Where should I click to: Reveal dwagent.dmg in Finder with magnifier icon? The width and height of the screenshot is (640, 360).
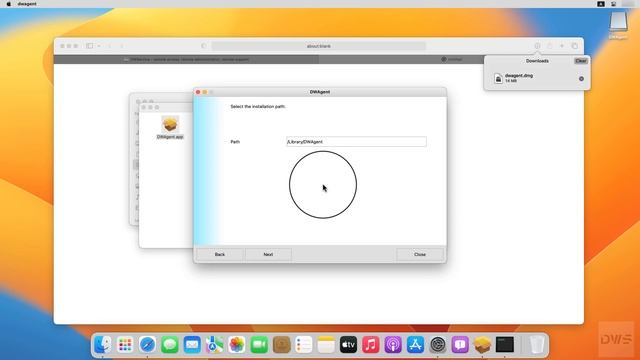click(581, 78)
